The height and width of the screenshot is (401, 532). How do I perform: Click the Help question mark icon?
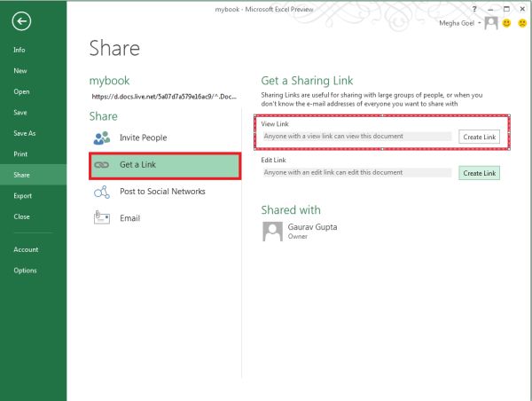coord(474,9)
